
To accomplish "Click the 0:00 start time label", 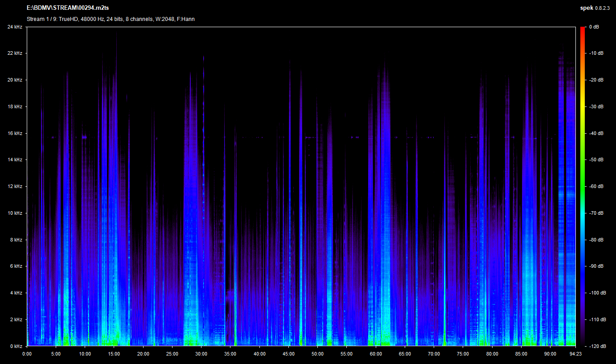I will coord(27,354).
